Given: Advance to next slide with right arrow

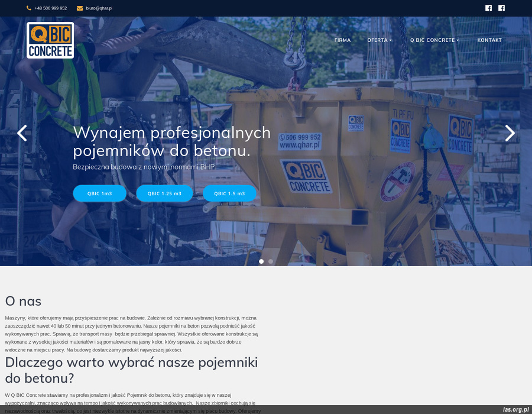Looking at the screenshot, I should click(510, 133).
